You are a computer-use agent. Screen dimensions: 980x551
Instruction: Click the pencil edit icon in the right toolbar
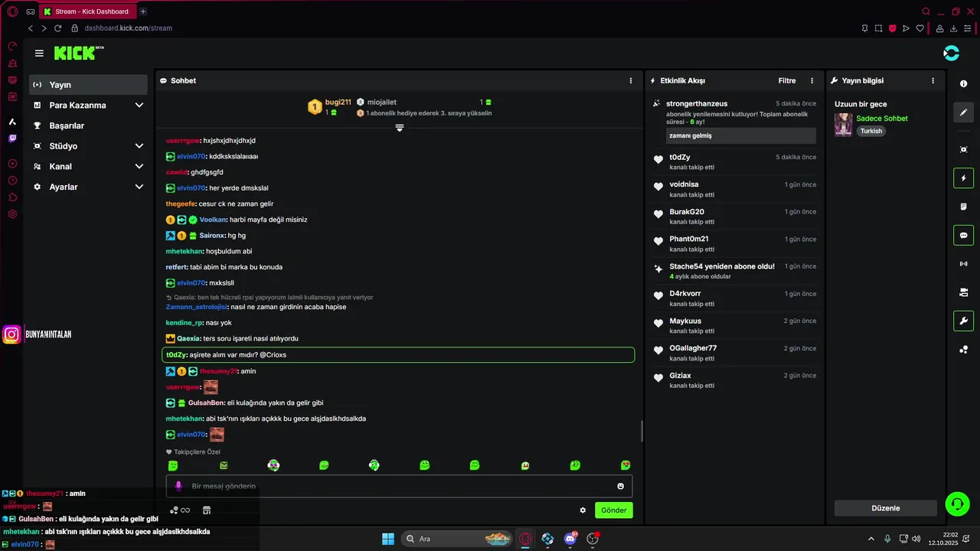click(x=964, y=112)
